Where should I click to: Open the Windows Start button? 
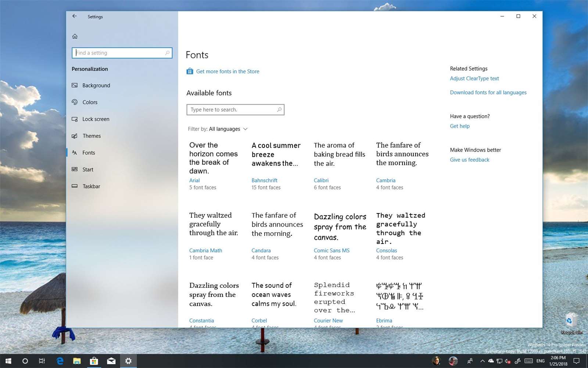[x=8, y=361]
